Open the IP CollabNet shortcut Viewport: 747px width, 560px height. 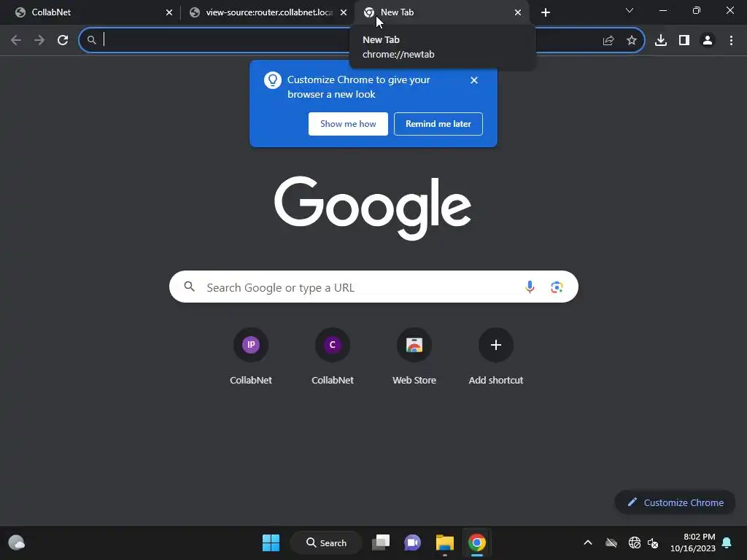click(x=251, y=357)
